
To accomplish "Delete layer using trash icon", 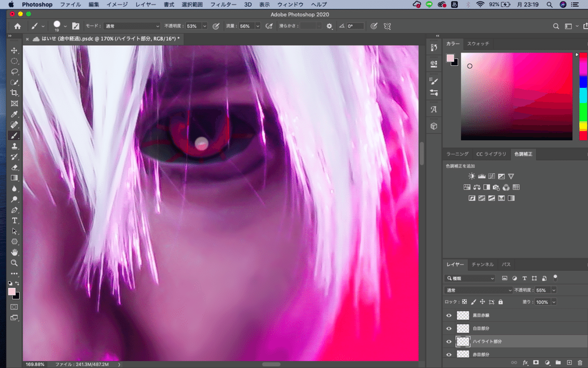I will pyautogui.click(x=580, y=363).
